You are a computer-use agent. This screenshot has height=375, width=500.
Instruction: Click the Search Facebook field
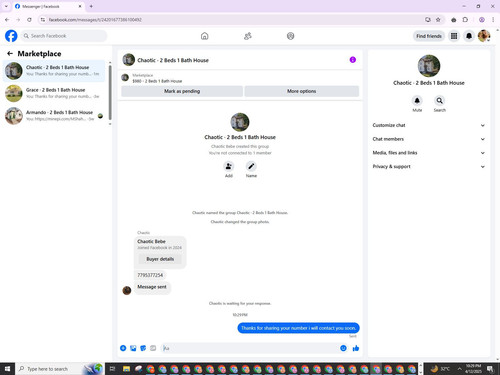click(64, 36)
